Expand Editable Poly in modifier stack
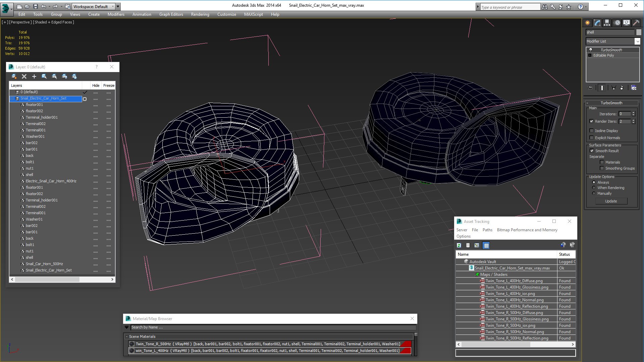 (x=590, y=55)
